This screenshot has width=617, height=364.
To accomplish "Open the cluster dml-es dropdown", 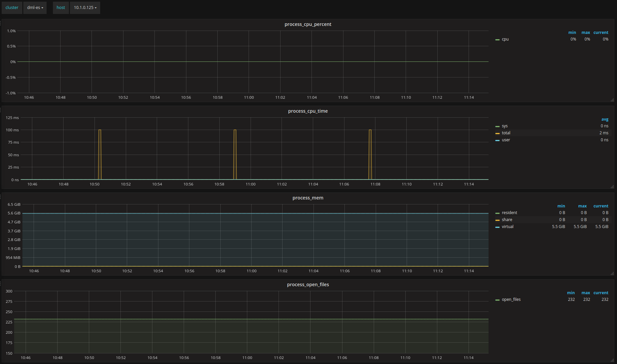I will click(x=35, y=8).
